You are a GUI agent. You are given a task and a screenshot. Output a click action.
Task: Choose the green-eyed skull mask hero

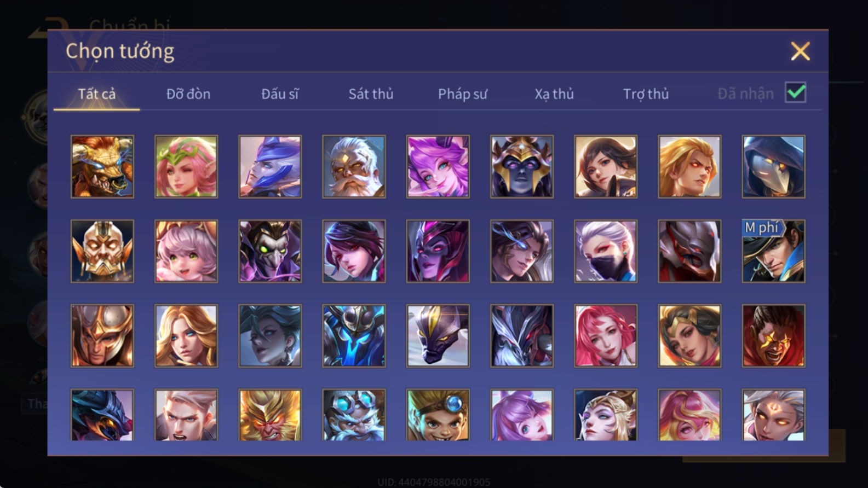[x=270, y=251]
